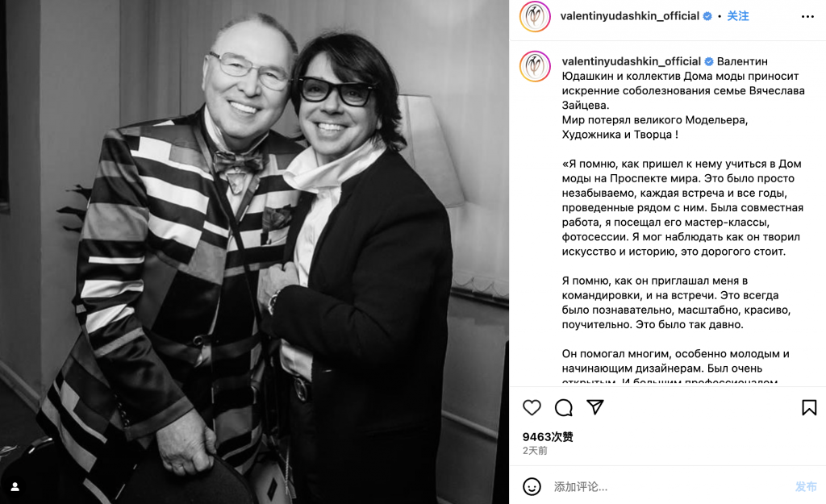
Task: Click the caption profile avatar
Action: click(535, 66)
